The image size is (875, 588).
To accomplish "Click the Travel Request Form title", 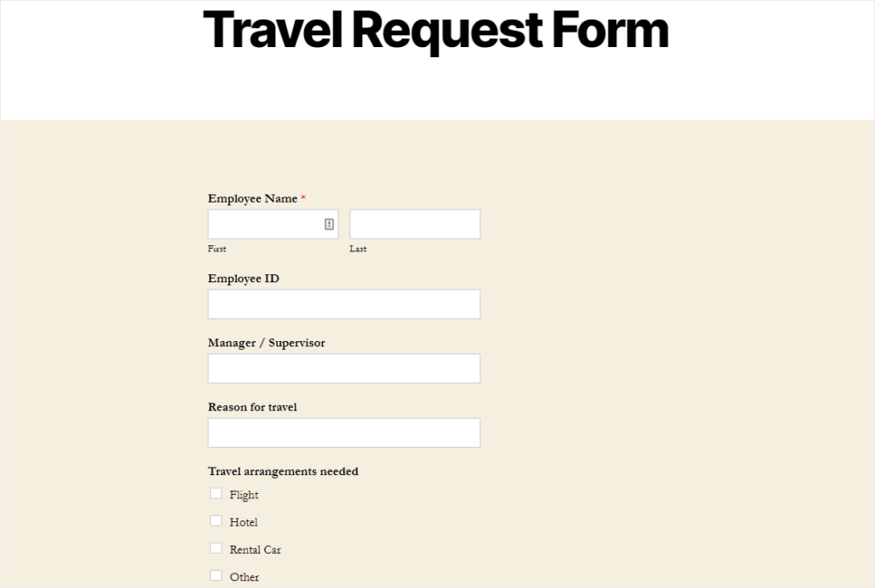I will [x=436, y=31].
